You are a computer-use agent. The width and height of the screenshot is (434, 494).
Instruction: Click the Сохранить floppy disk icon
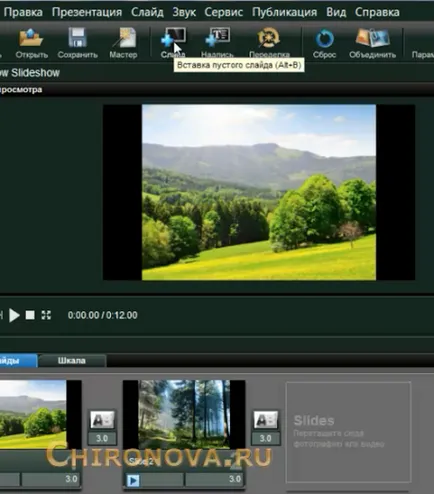click(77, 38)
